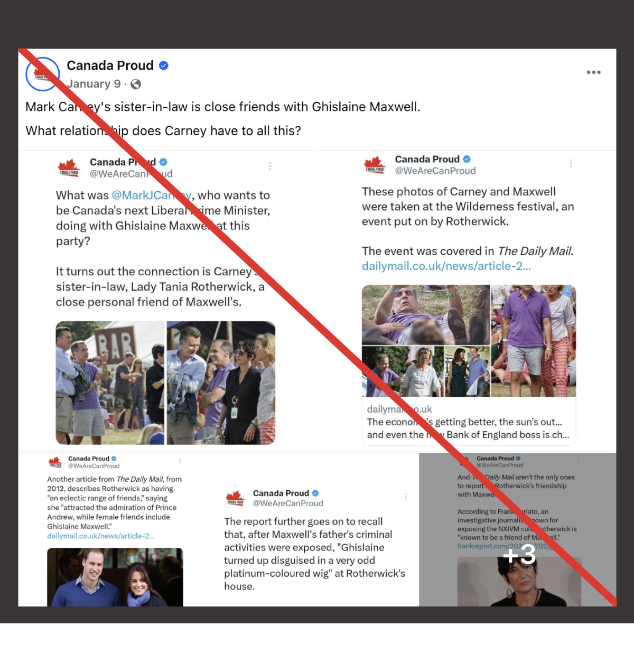The image size is (634, 672).
Task: Open the Wilderness festival tweet's vertical dots menu
Action: click(571, 163)
